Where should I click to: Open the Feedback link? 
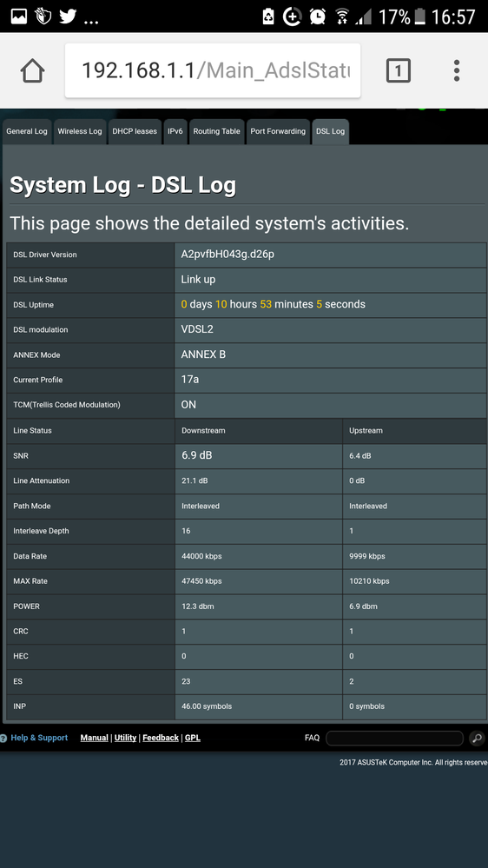pos(161,738)
